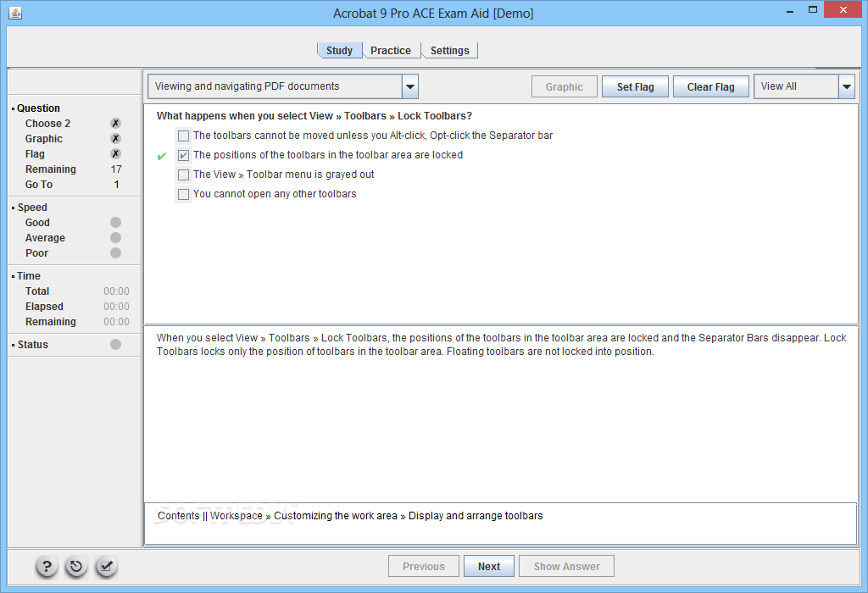Click the Java app icon in title bar

point(15,13)
